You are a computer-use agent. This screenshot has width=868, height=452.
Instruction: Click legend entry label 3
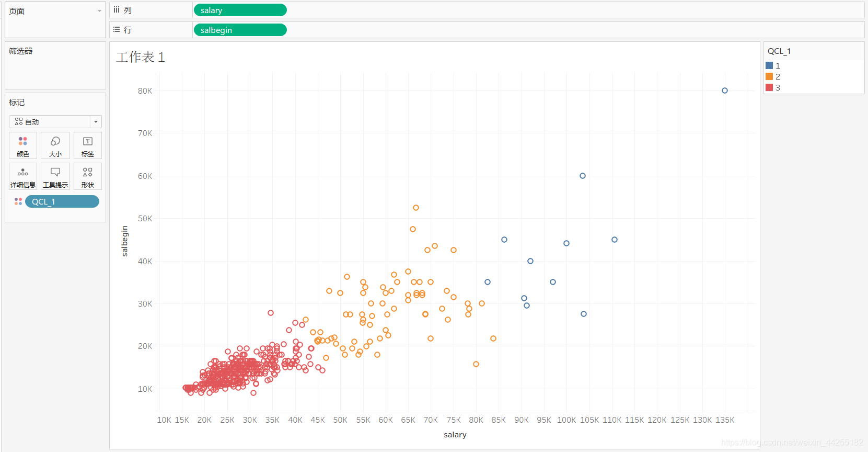click(778, 87)
